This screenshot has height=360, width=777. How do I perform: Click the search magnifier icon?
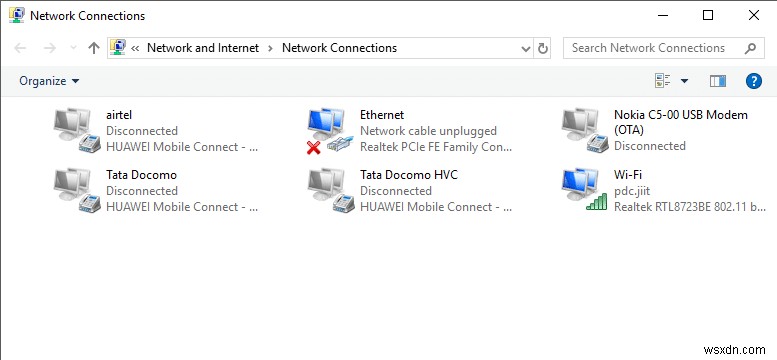click(x=750, y=48)
